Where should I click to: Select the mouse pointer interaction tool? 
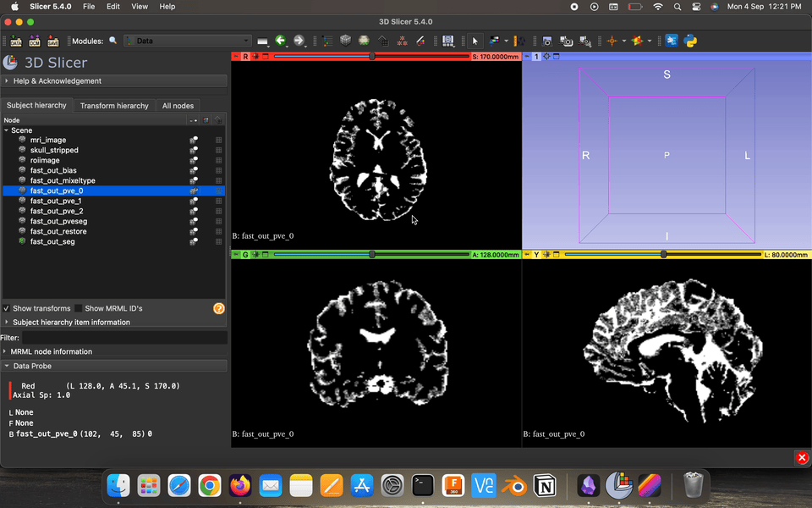coord(475,41)
